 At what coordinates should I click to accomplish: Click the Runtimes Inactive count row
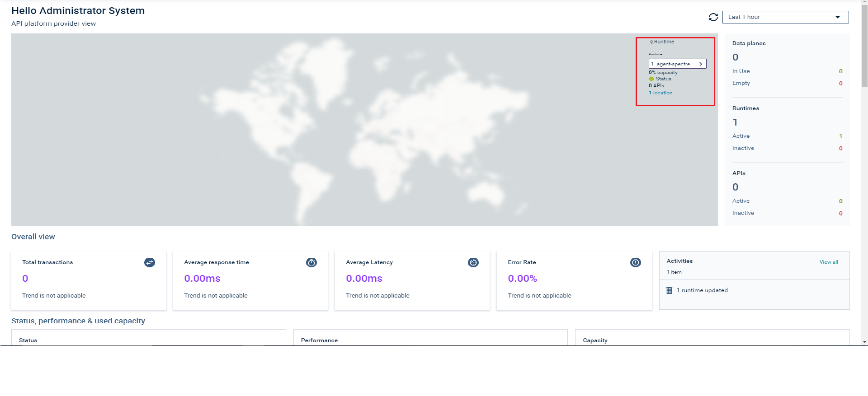click(x=787, y=148)
